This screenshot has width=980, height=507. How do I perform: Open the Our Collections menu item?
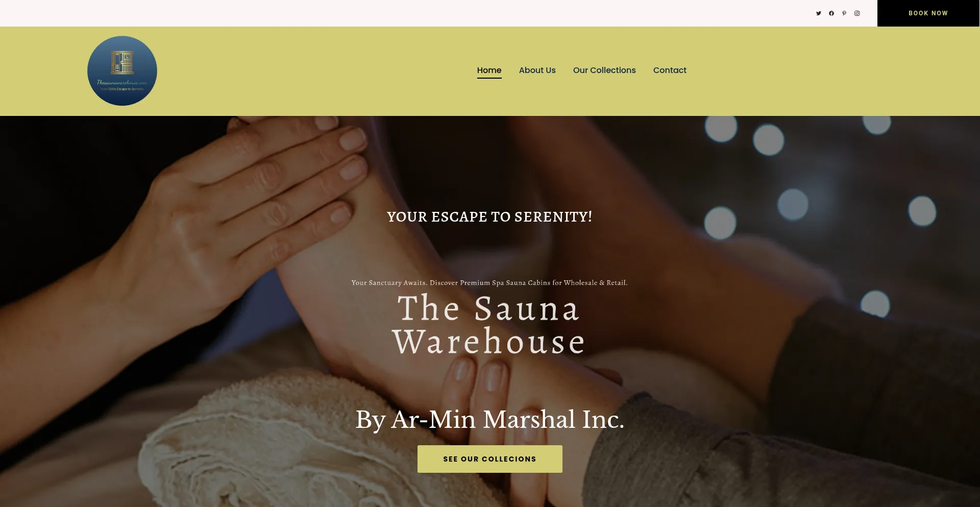[x=604, y=70]
